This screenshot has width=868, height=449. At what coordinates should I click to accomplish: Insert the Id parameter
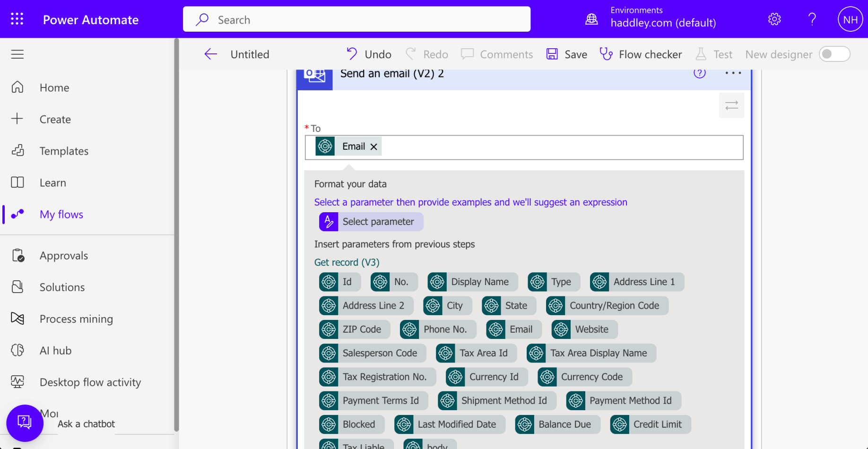click(x=340, y=282)
